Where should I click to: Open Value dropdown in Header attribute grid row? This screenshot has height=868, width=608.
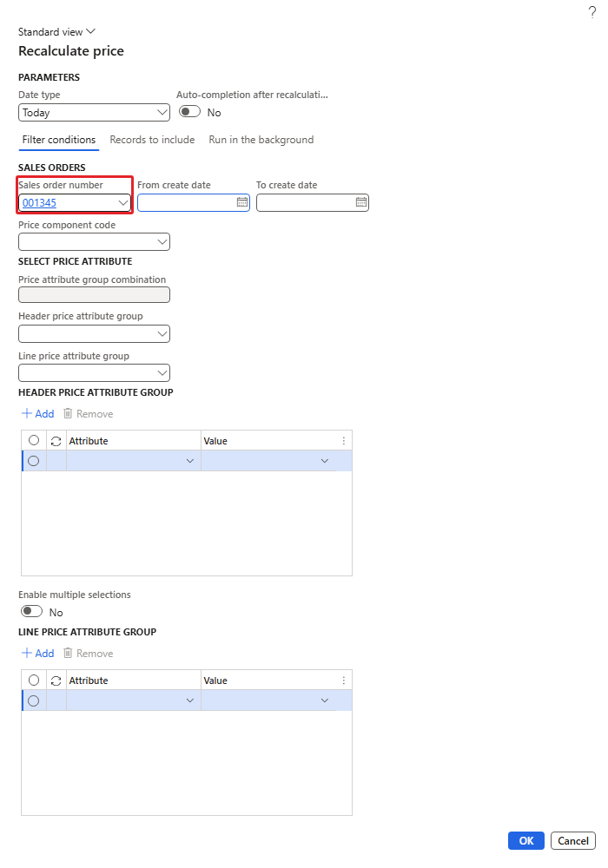[x=325, y=461]
